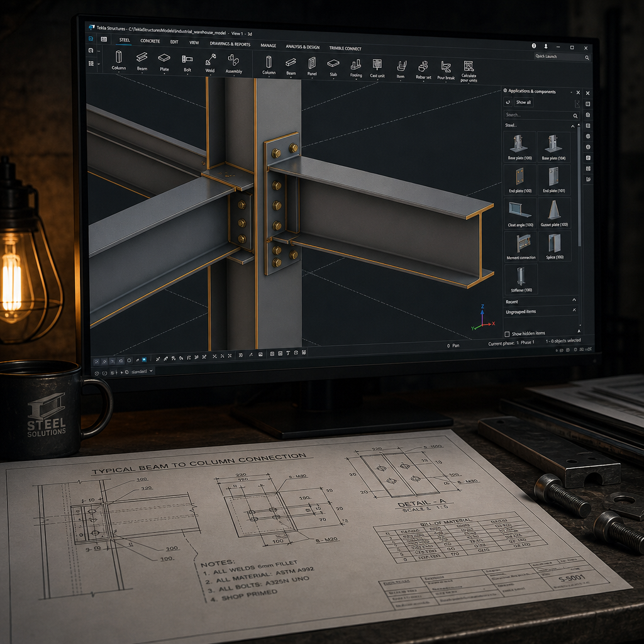Select the Slab tool

(333, 67)
